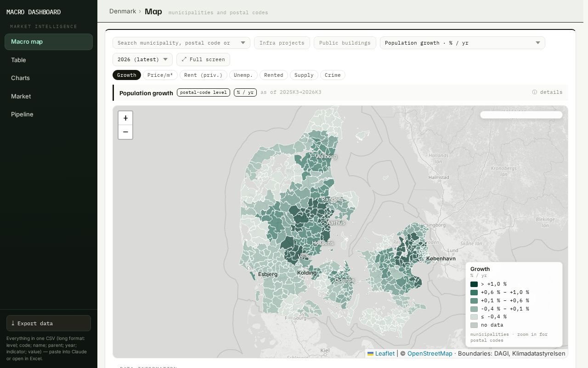This screenshot has height=368, width=588.
Task: Click the +0,6 % – +1,0 % legend swatch
Action: pyautogui.click(x=474, y=292)
